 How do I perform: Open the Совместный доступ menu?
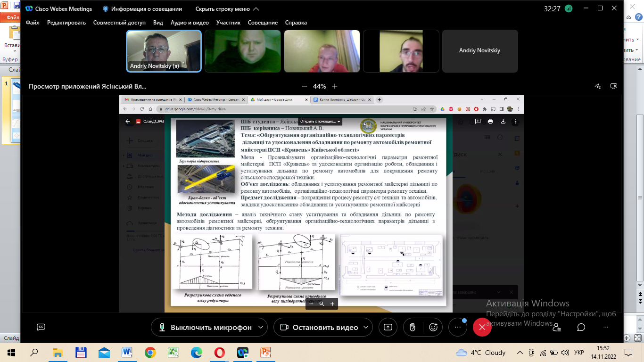[x=119, y=22]
